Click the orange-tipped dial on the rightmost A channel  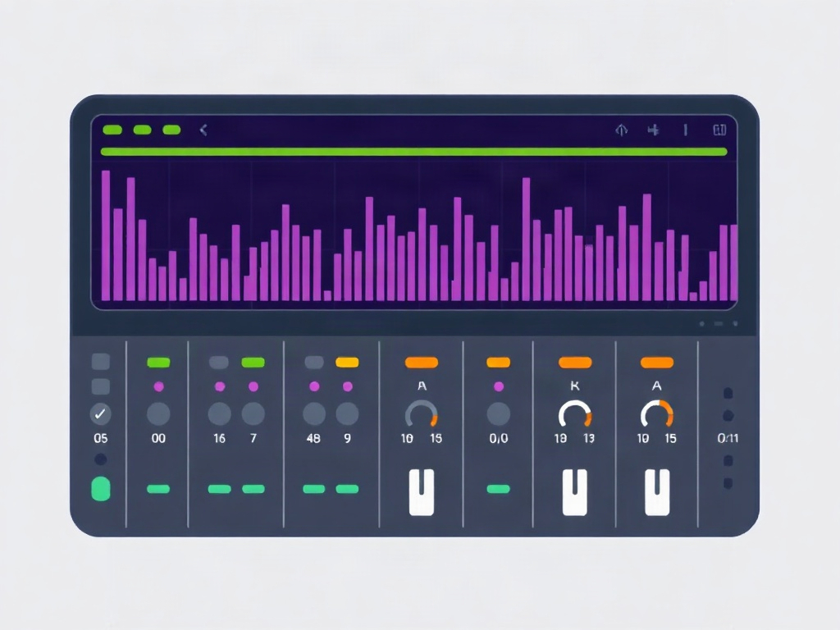coord(657,413)
